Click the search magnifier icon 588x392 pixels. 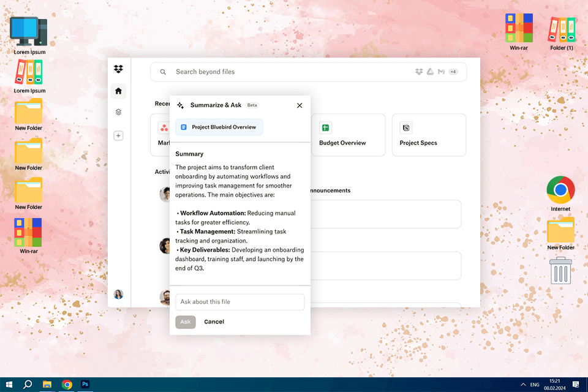click(x=163, y=72)
